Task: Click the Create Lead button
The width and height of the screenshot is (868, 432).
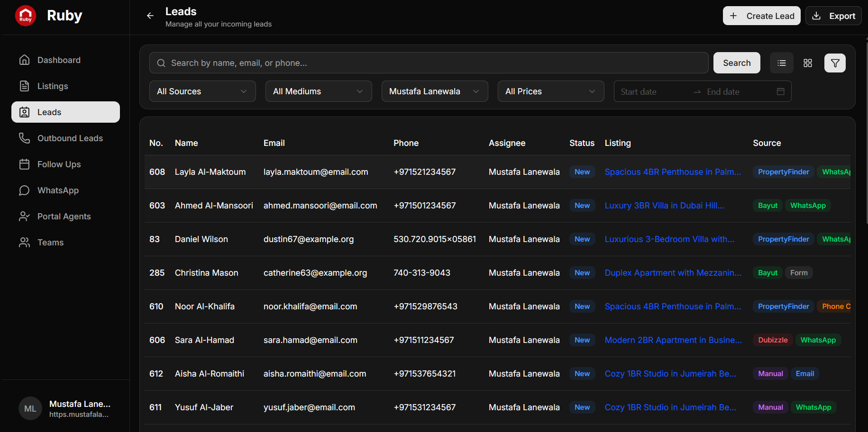Action: (761, 16)
